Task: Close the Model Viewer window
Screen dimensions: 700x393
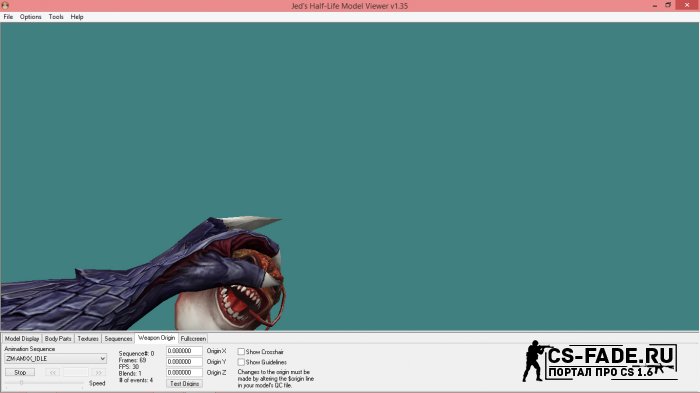Action: pos(687,5)
